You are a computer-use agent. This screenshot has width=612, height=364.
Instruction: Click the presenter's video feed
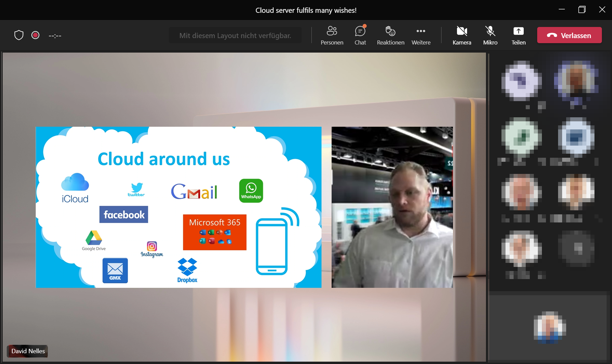click(x=392, y=207)
